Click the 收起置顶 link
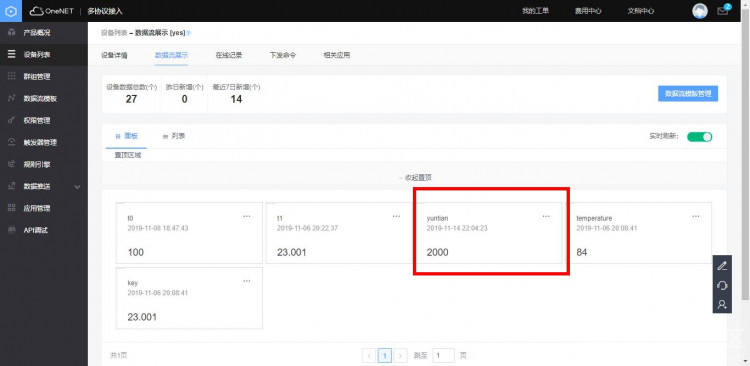 (416, 177)
